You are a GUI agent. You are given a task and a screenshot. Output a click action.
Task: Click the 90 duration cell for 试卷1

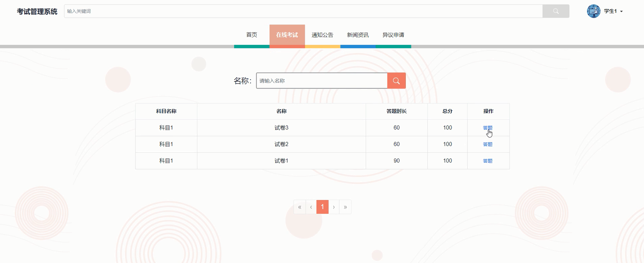tap(397, 161)
